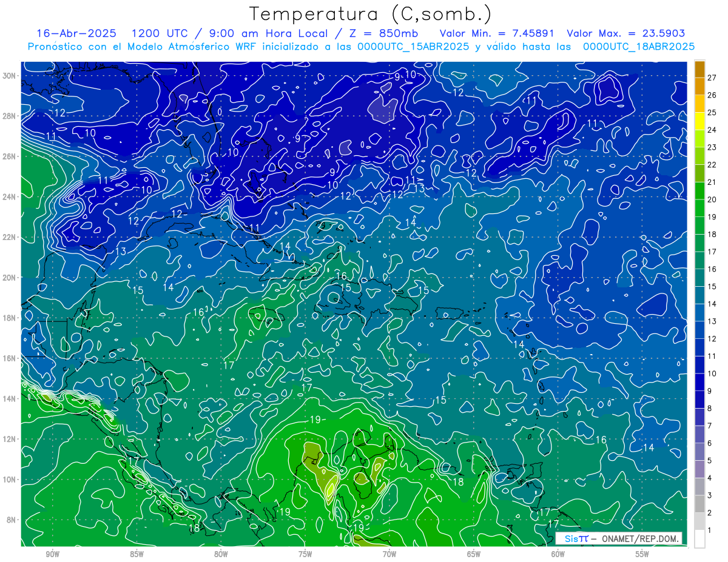728x562 pixels.
Task: Click the '28N' latitude axis label
Action: click(10, 116)
